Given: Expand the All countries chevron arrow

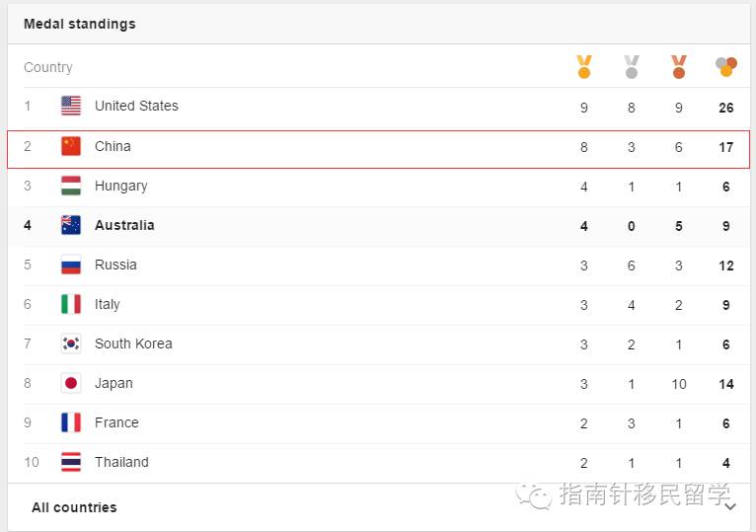Looking at the screenshot, I should (729, 507).
